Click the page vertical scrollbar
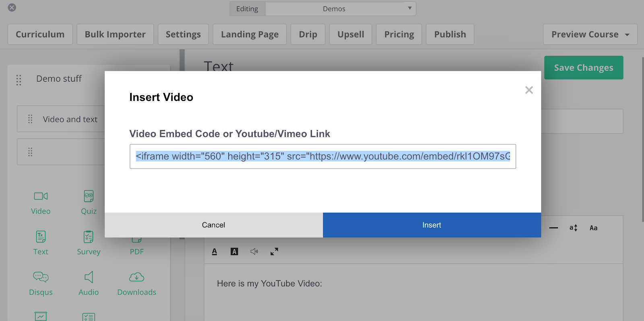This screenshot has width=644, height=321. pos(643,139)
